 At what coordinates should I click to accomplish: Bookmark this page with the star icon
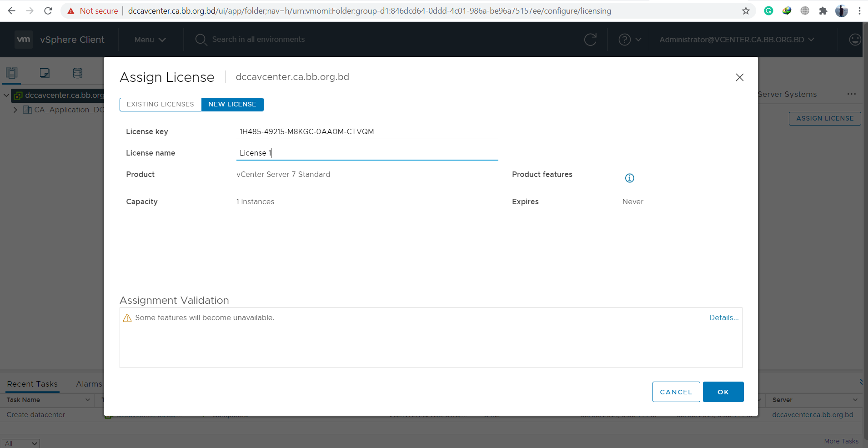click(x=746, y=11)
